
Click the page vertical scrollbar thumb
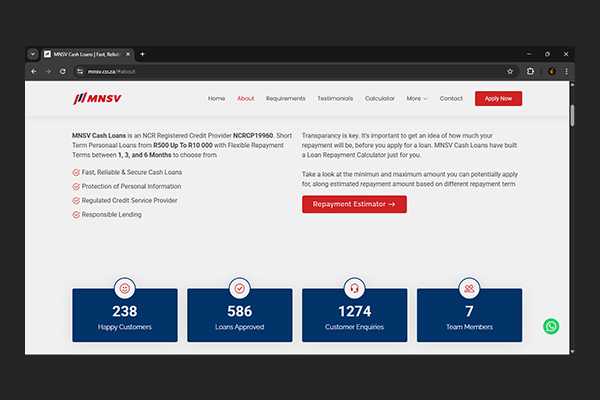click(572, 115)
